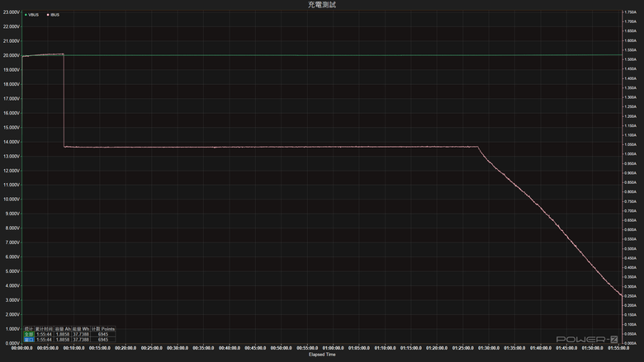Toggle the IBUS legend entry
The image size is (644, 362).
click(53, 15)
